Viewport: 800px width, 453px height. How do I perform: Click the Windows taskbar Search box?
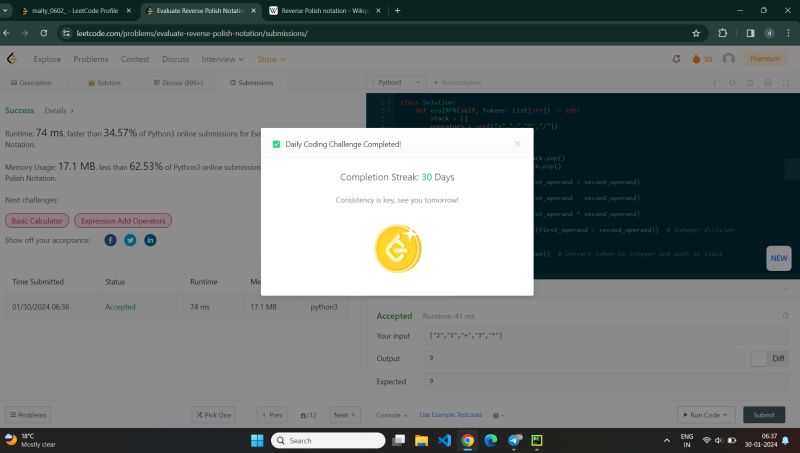328,440
